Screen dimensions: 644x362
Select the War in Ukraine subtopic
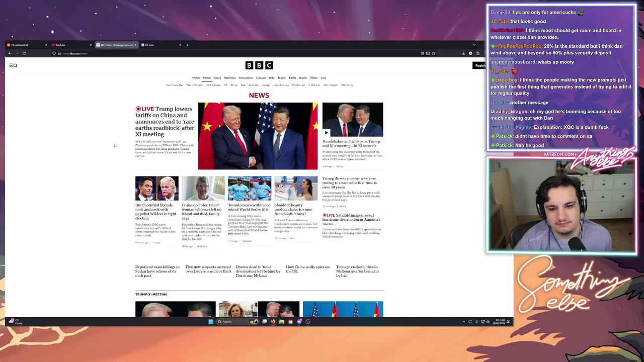(x=195, y=85)
